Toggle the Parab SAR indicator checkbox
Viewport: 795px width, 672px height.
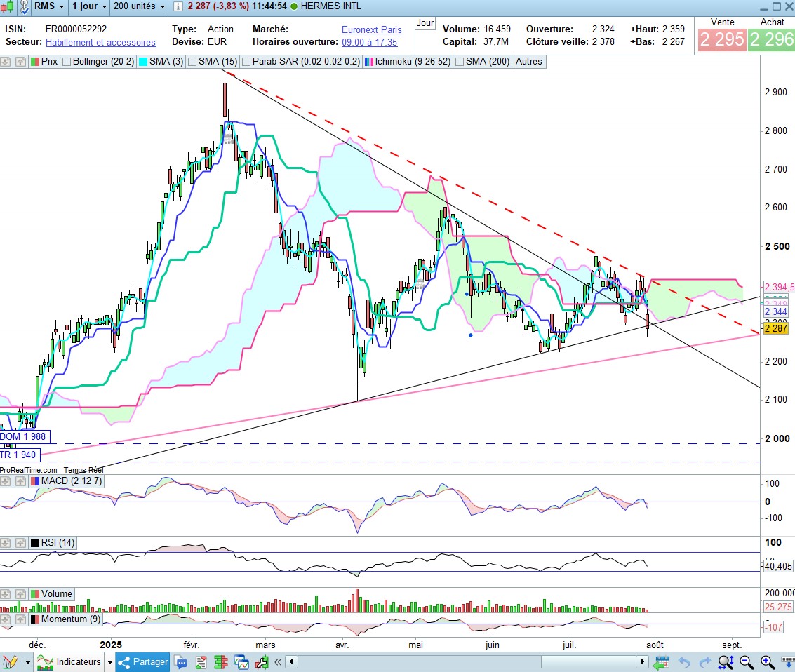246,62
